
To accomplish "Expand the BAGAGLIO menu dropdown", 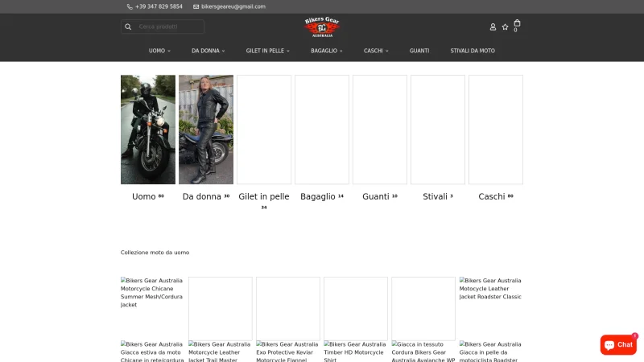I will [x=327, y=51].
